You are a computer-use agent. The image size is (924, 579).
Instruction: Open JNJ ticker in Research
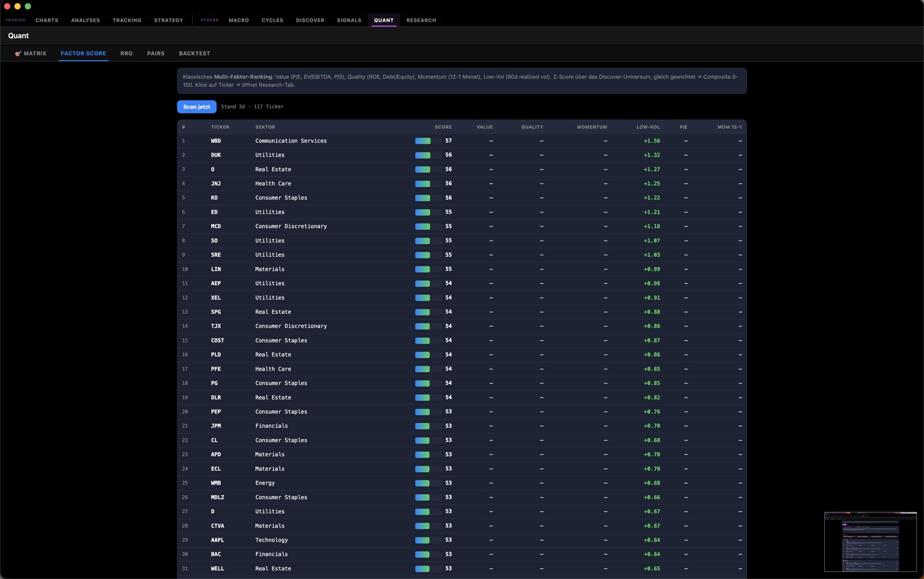pyautogui.click(x=216, y=184)
